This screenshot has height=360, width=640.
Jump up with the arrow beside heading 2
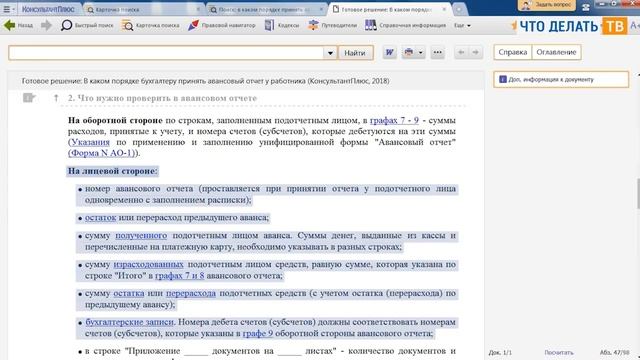56,98
